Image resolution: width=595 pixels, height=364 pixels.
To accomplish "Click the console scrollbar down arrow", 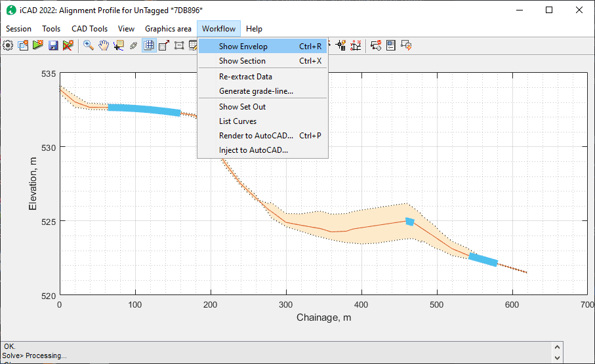I will pos(557,357).
